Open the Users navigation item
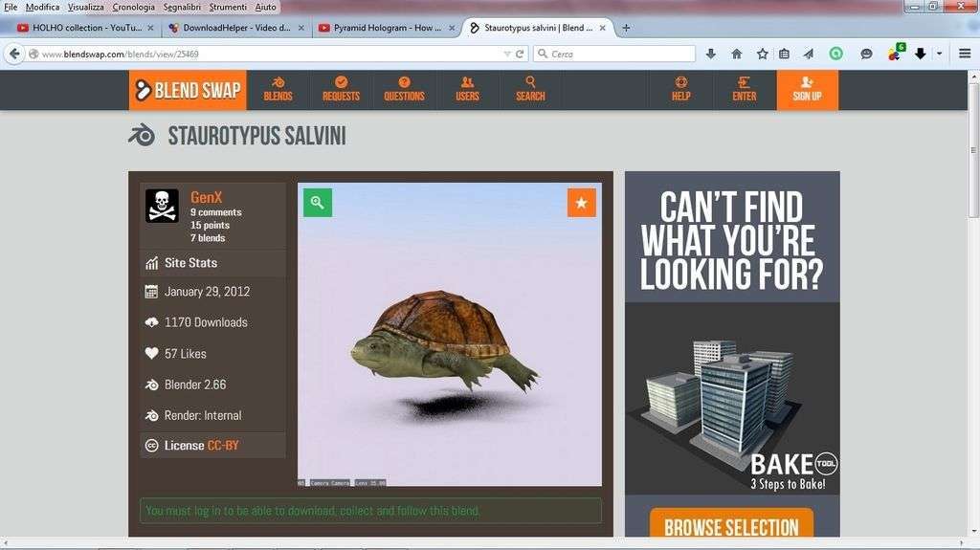The width and height of the screenshot is (980, 550). tap(467, 90)
